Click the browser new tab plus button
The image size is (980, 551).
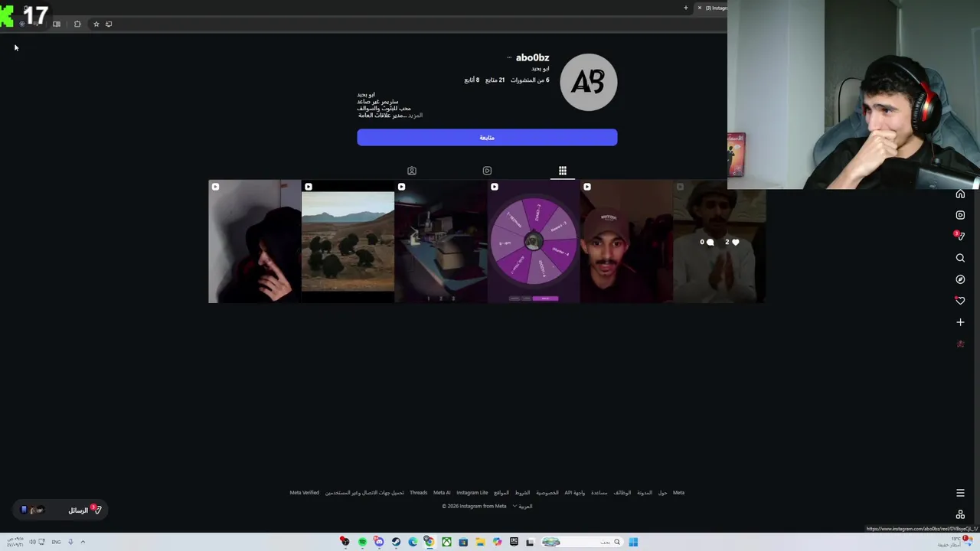coord(686,8)
